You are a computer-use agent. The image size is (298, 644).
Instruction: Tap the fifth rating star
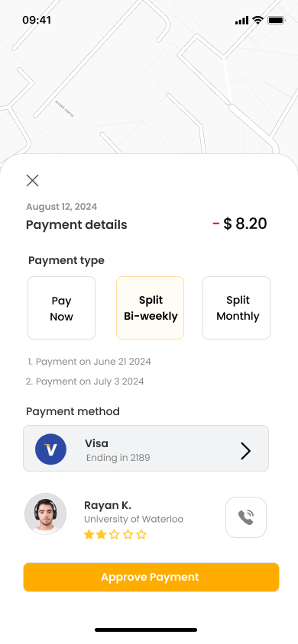(141, 534)
